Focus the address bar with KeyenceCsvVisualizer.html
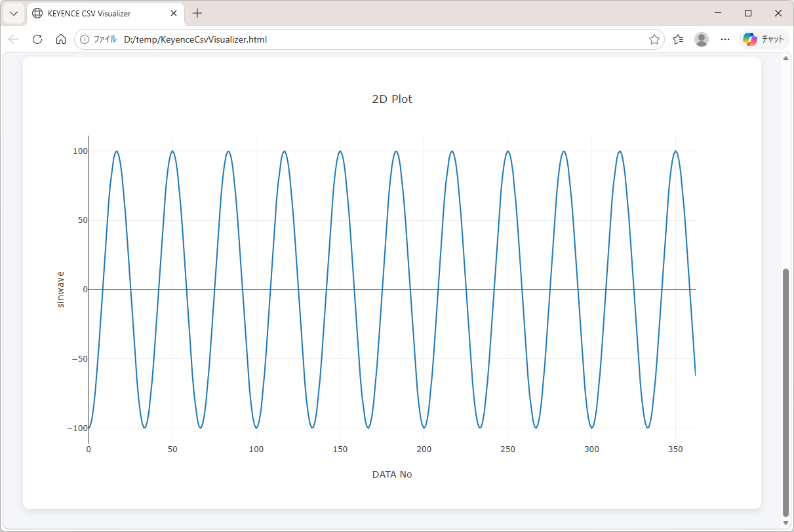This screenshot has height=532, width=794. (369, 39)
